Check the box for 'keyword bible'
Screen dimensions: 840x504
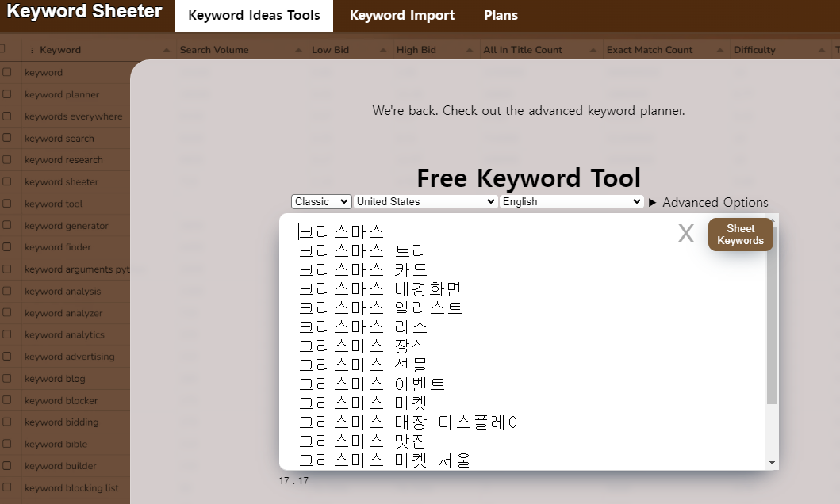click(6, 444)
